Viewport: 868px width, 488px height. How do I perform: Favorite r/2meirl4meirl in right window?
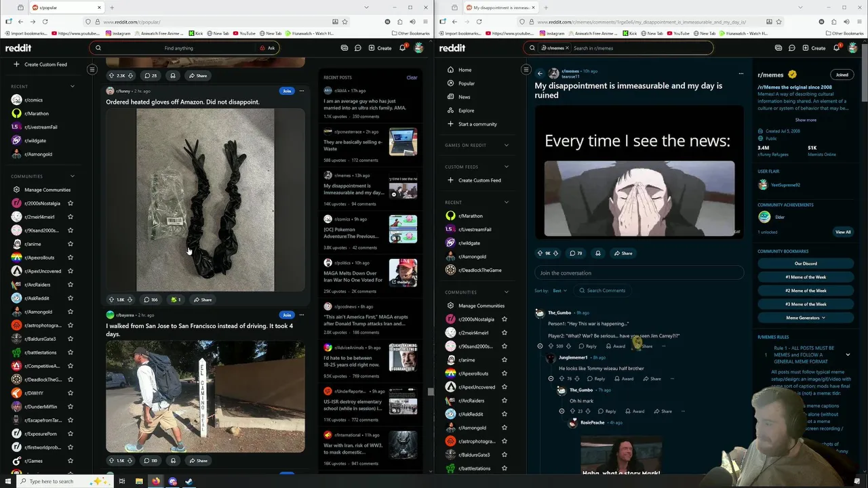[x=505, y=333]
